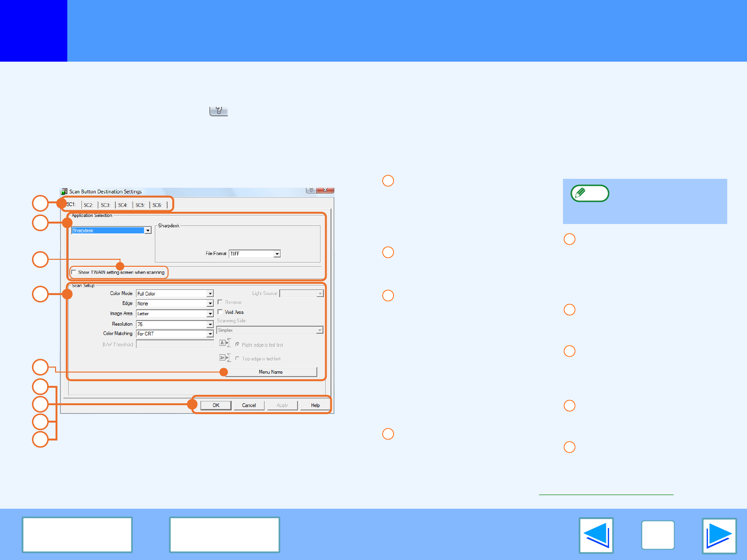Switch to the SC2 tab

tap(88, 205)
